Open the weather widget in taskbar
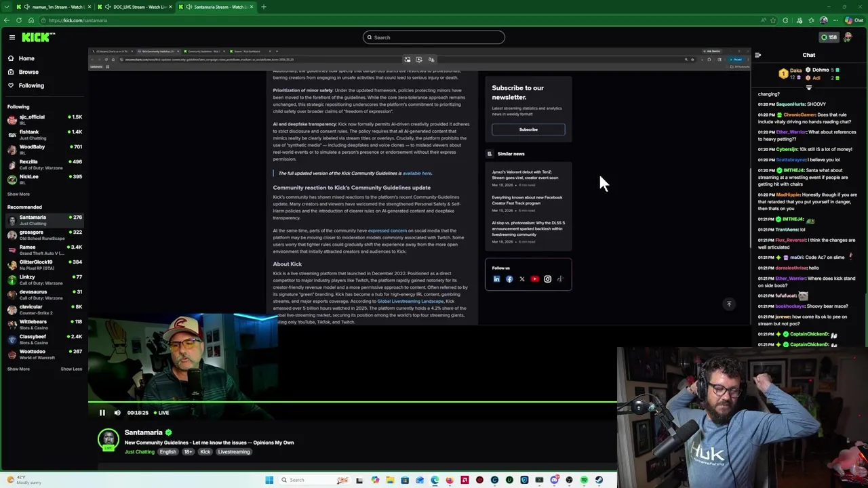This screenshot has height=488, width=868. (24, 480)
